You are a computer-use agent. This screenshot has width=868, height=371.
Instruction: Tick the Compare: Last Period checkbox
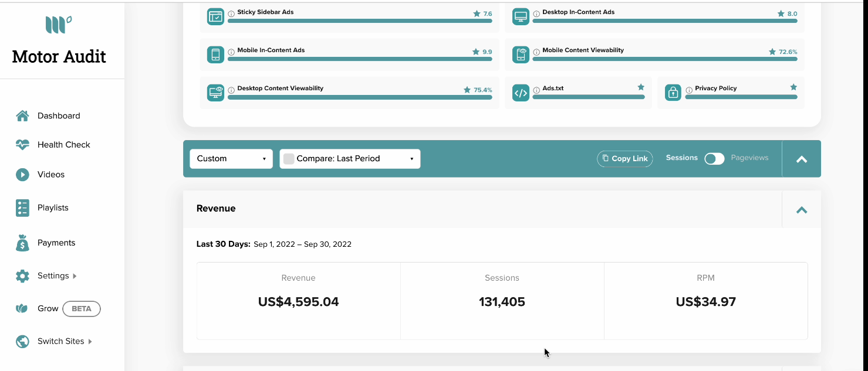[x=289, y=158]
